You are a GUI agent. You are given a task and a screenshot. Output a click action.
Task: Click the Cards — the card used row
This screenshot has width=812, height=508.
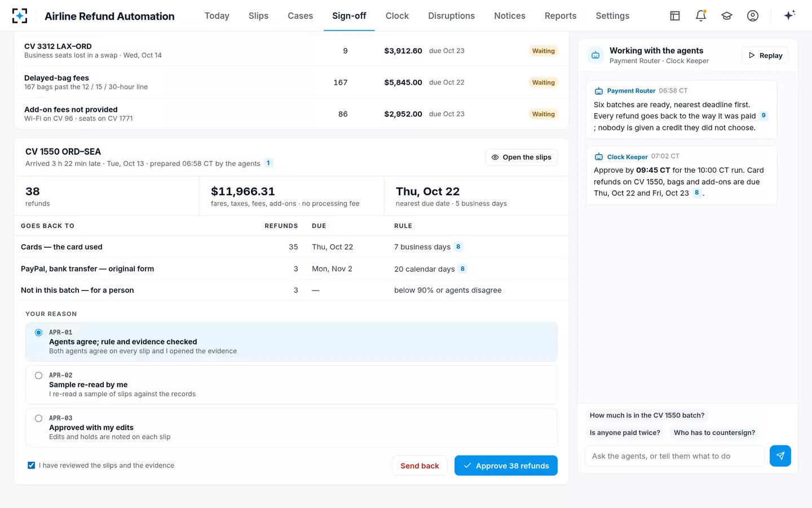coord(292,247)
